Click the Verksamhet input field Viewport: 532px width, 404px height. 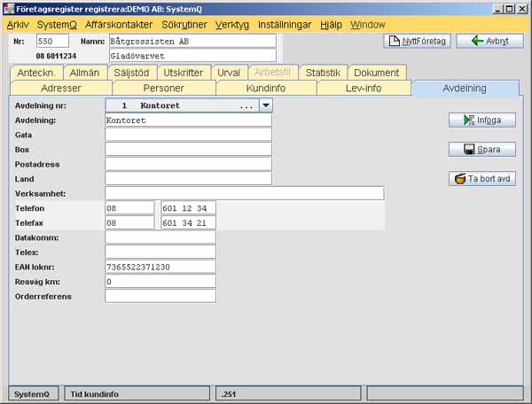(x=245, y=193)
